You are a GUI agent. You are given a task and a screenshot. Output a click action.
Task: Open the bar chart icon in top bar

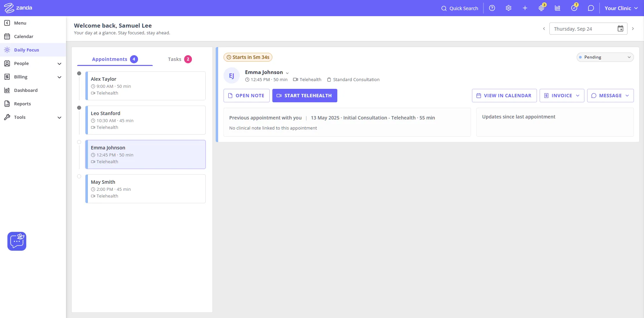[557, 8]
